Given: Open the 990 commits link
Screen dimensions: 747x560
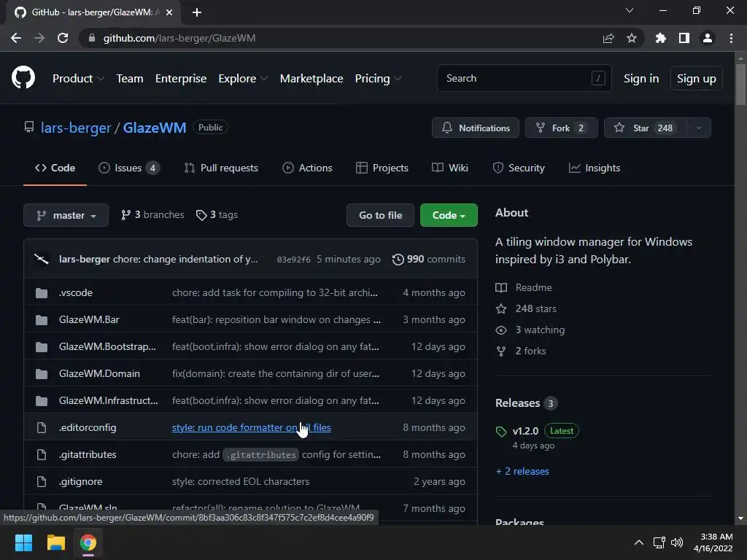Looking at the screenshot, I should coord(429,259).
